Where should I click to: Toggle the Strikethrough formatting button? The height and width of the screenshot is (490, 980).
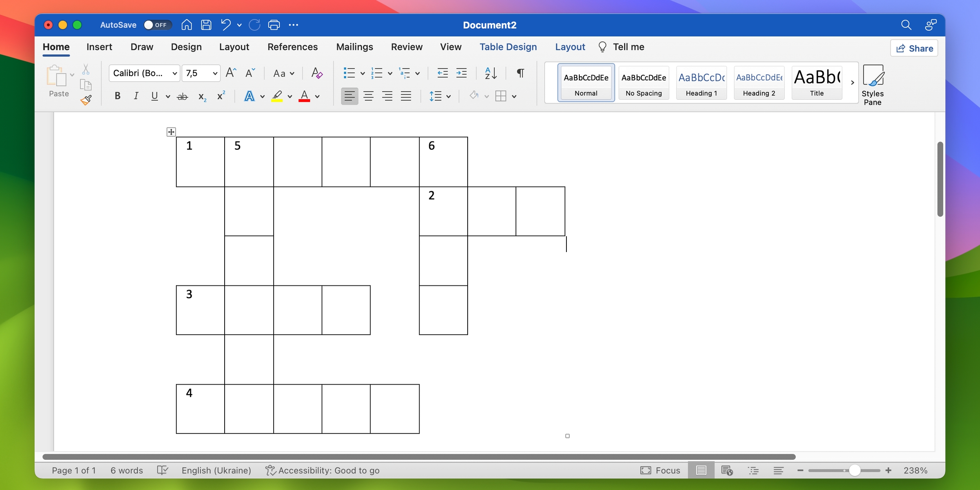[182, 96]
